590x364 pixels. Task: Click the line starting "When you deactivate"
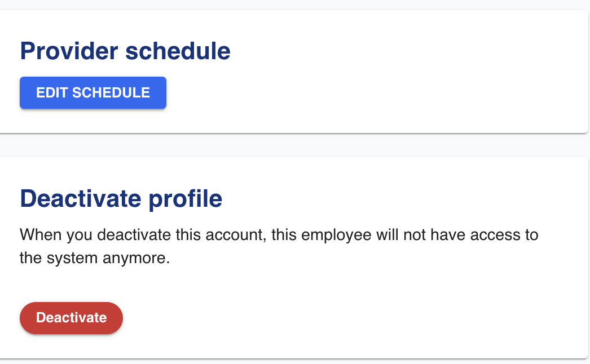pos(279,234)
